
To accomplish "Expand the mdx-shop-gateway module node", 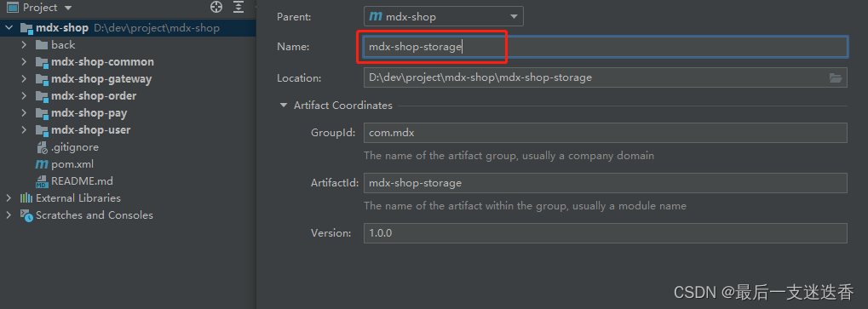I will click(x=24, y=79).
